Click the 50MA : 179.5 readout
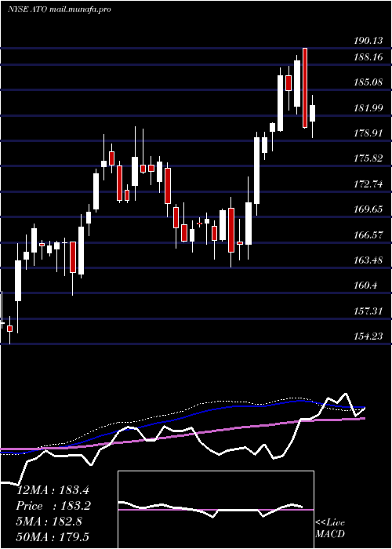 (x=53, y=536)
